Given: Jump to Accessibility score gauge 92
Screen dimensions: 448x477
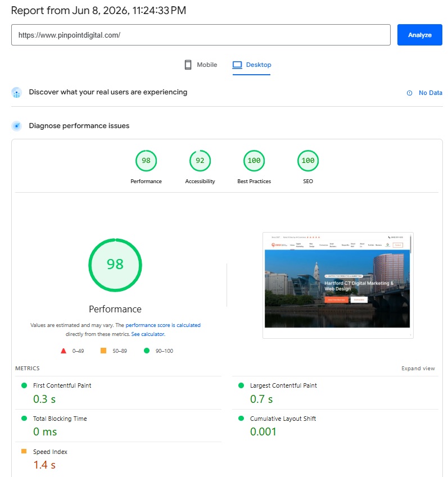Looking at the screenshot, I should coord(200,161).
